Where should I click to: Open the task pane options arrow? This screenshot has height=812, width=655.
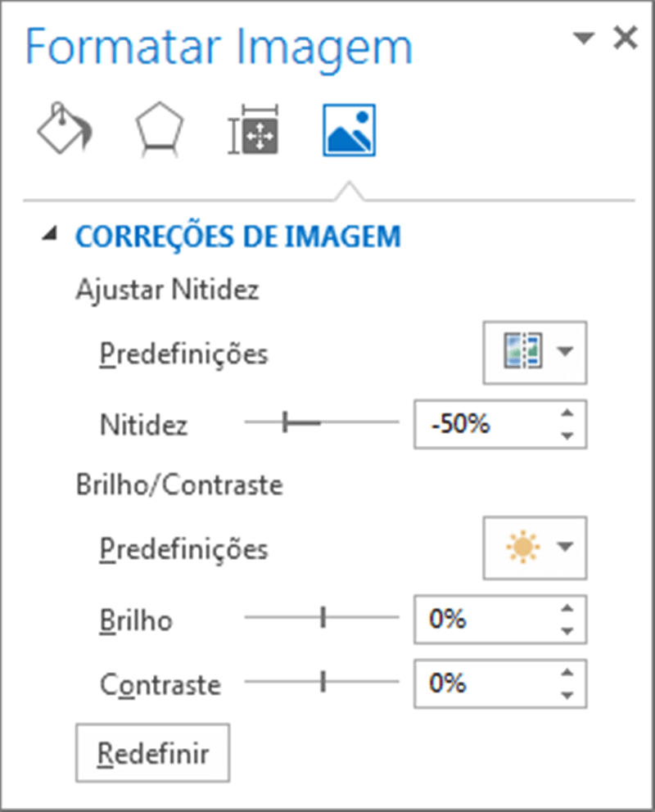pyautogui.click(x=584, y=38)
